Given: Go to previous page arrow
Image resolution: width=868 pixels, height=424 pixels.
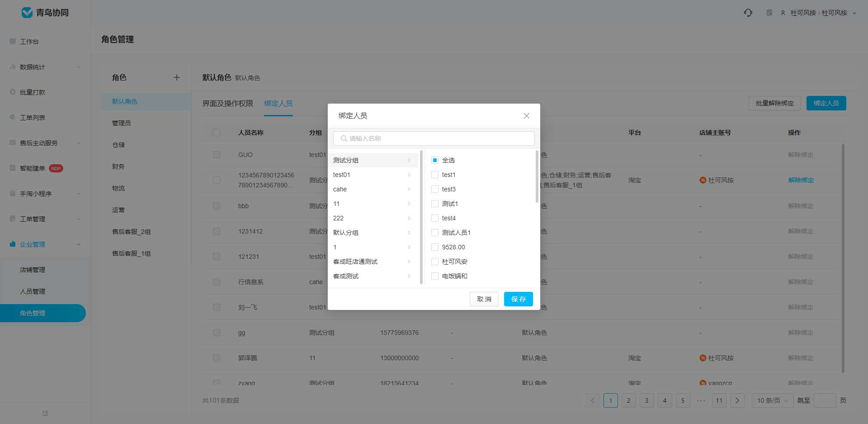Looking at the screenshot, I should (593, 400).
